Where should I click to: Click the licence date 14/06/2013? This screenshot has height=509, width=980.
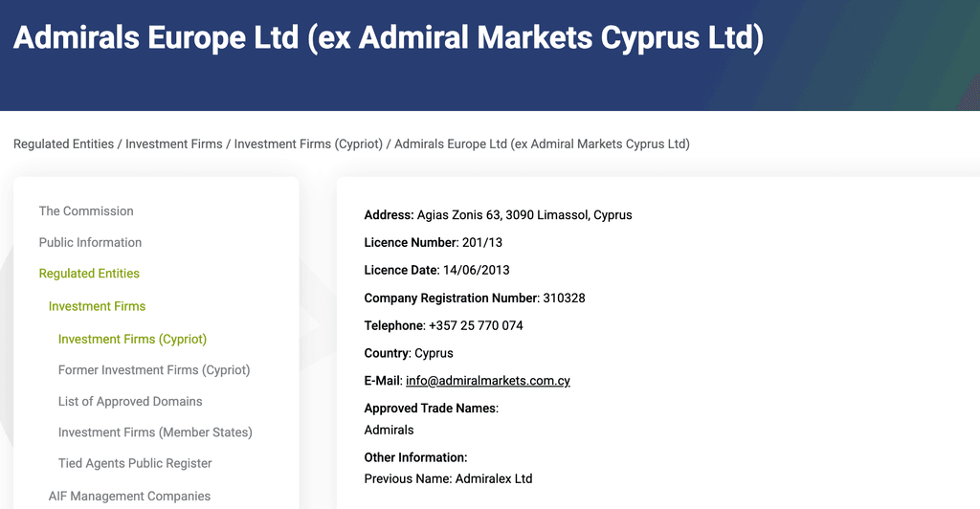(477, 271)
